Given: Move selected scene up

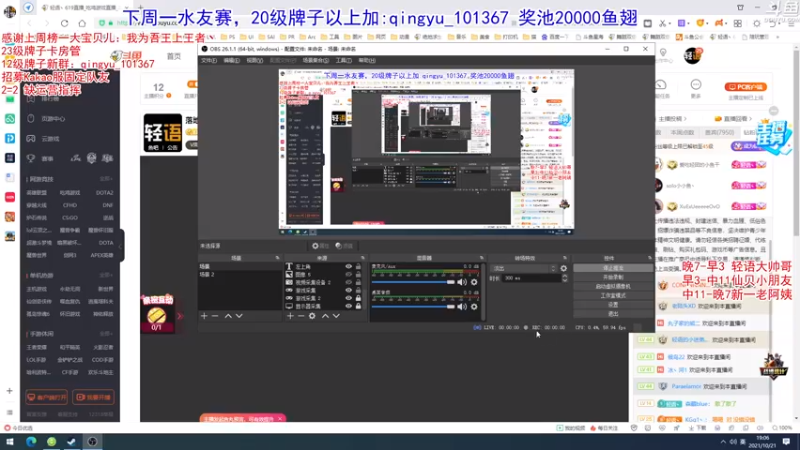Looking at the screenshot, I should pos(228,316).
